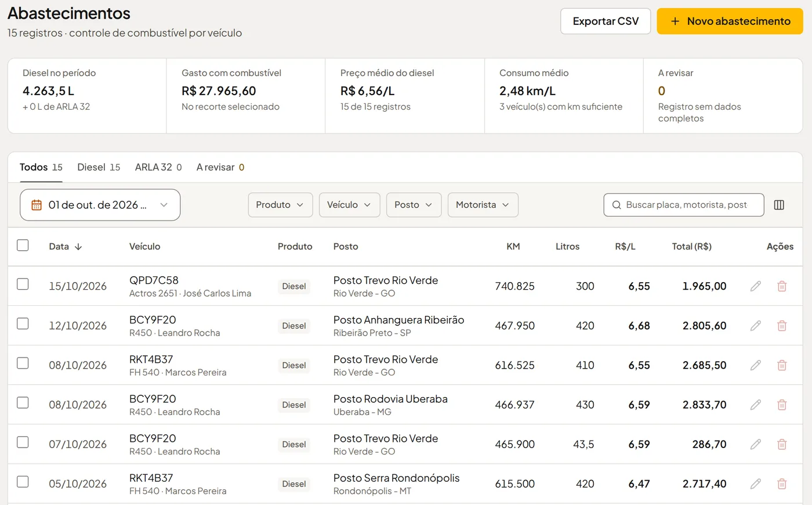The image size is (812, 505).
Task: Click the Exportar CSV button
Action: 606,21
